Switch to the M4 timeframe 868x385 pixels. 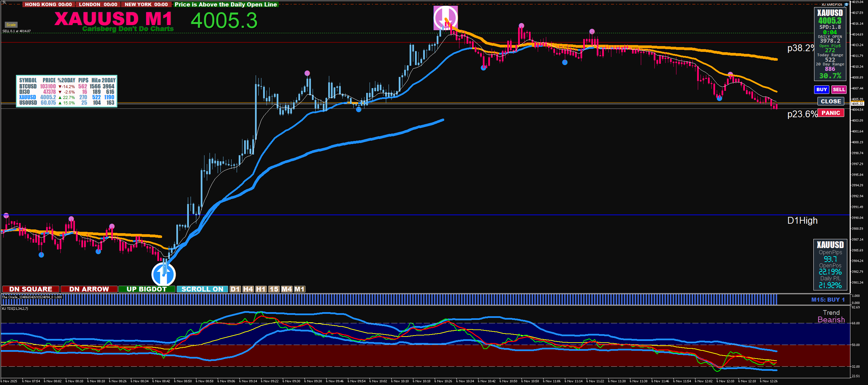(287, 289)
